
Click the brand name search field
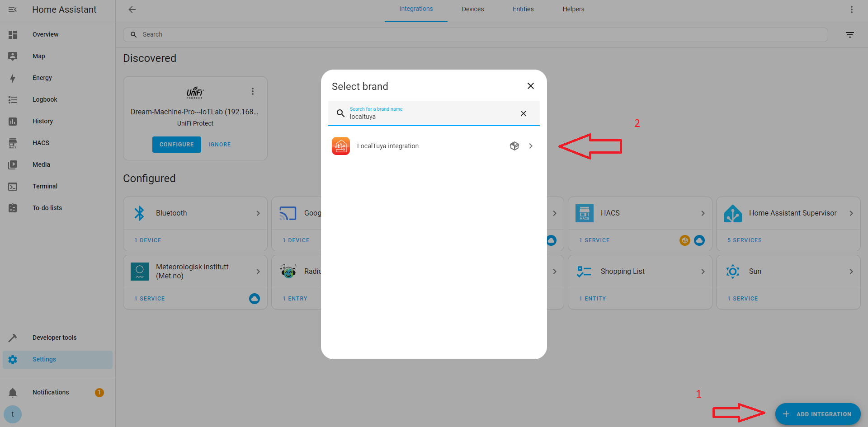tap(429, 116)
